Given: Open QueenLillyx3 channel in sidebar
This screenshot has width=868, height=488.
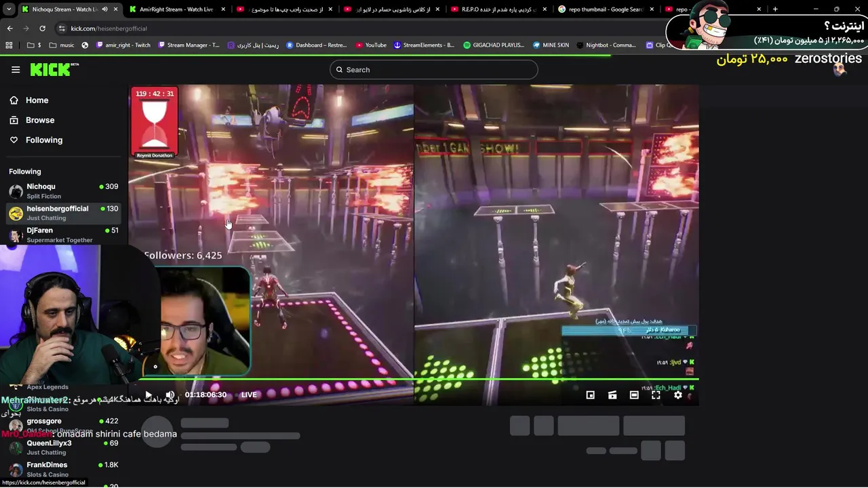Looking at the screenshot, I should (64, 447).
